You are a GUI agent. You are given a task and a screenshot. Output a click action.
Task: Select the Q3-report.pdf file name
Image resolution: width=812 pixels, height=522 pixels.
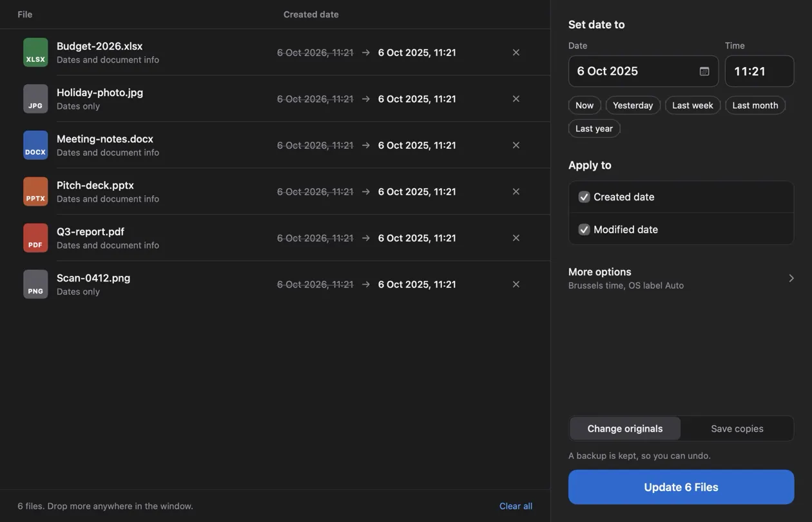(90, 231)
